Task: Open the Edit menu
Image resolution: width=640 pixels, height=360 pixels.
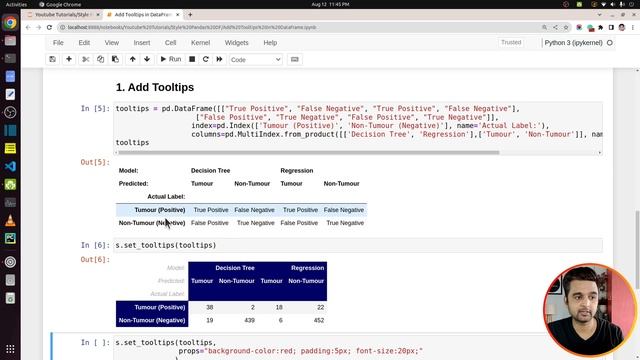Action: pyautogui.click(x=84, y=42)
